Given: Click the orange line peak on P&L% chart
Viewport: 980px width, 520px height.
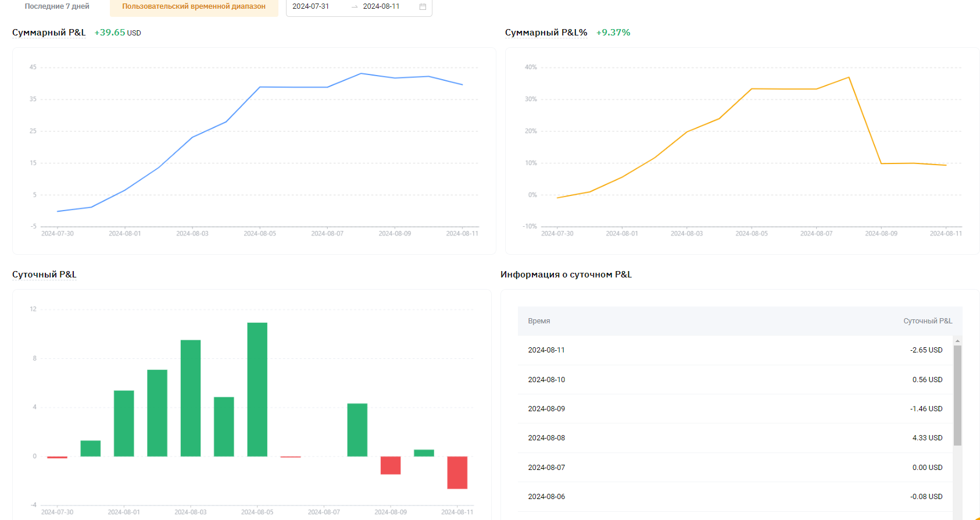Looking at the screenshot, I should pyautogui.click(x=849, y=77).
